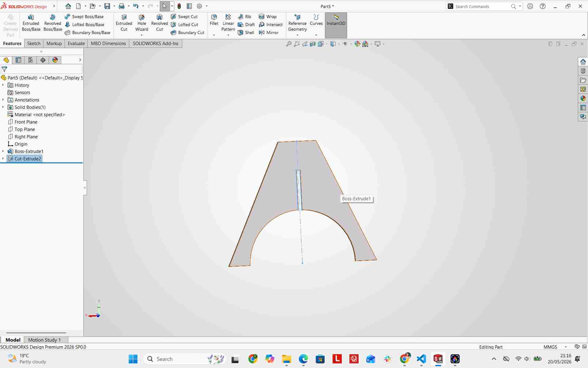
Task: Open Visual Studio Code from the taskbar
Action: click(421, 359)
